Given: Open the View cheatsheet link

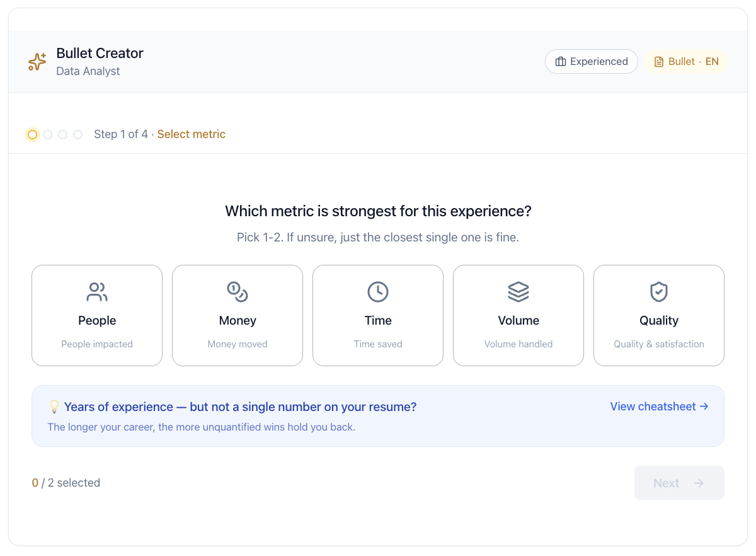Looking at the screenshot, I should (x=660, y=407).
